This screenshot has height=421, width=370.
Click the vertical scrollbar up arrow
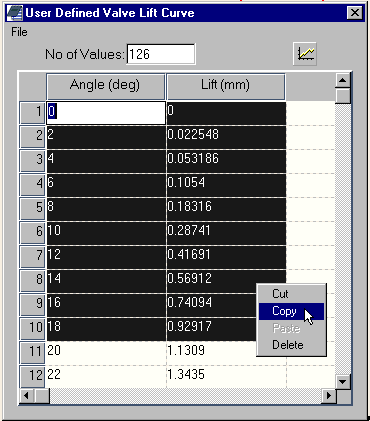click(343, 80)
